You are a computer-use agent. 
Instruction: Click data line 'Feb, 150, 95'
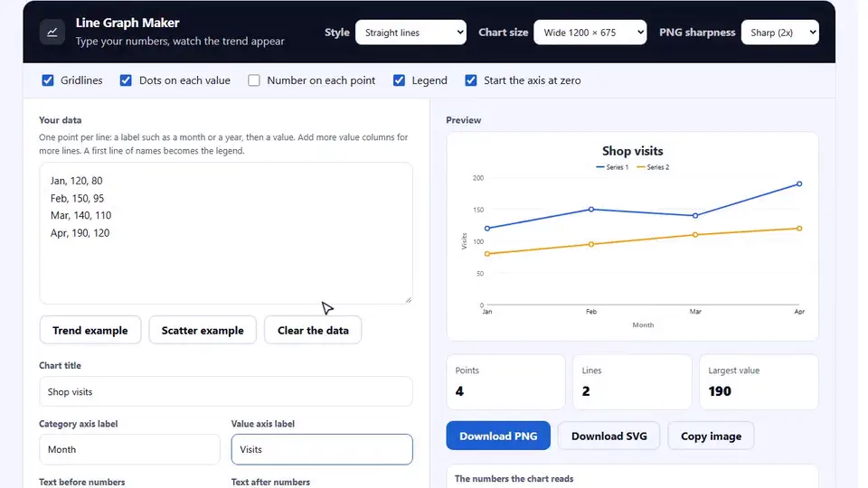[77, 198]
